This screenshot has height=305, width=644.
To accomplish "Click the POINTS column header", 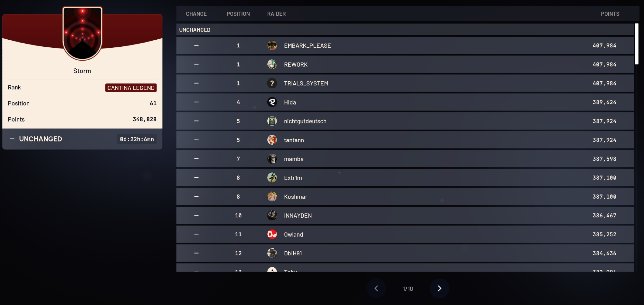I will click(x=610, y=14).
